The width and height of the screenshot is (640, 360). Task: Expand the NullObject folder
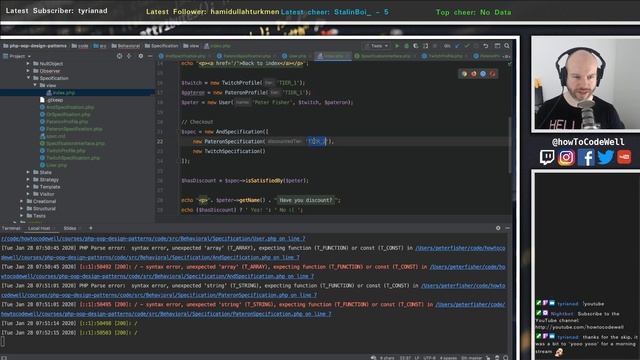28,64
